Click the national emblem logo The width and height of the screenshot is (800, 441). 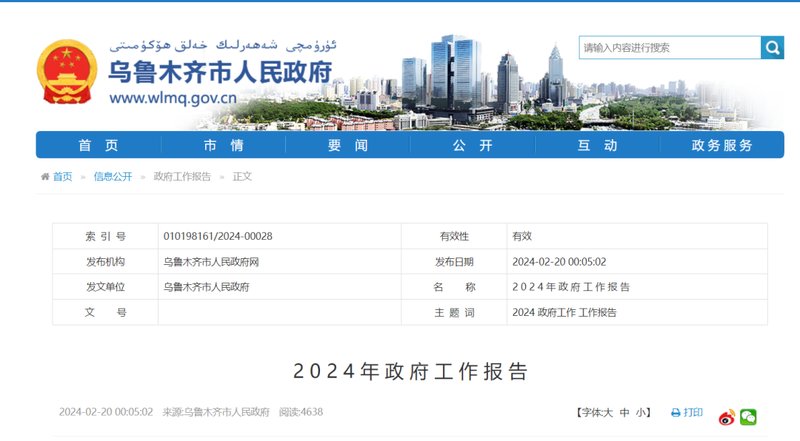67,71
